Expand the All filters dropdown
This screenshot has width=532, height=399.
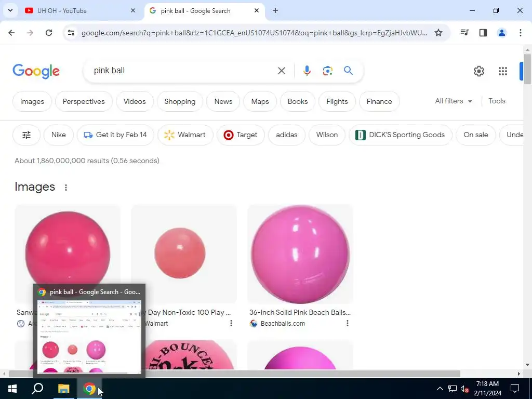click(x=454, y=101)
